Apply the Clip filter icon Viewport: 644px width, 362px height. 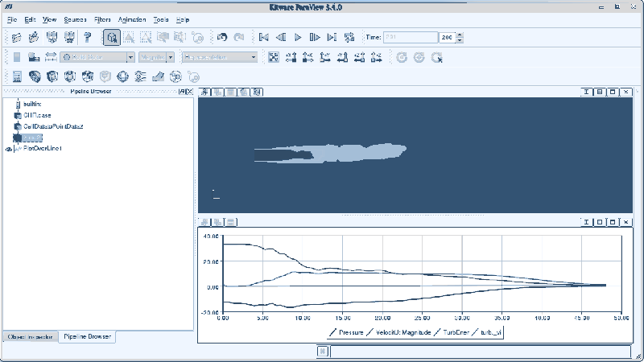[x=52, y=76]
